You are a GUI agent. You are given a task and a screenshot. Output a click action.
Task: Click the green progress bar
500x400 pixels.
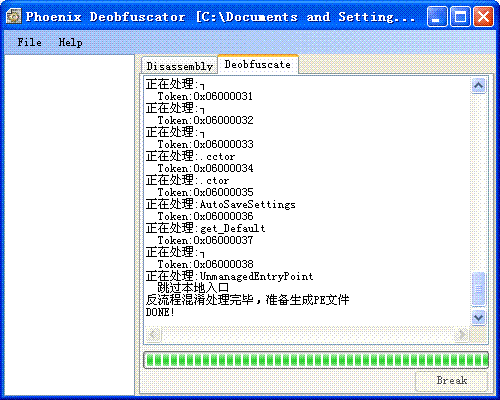point(316,360)
